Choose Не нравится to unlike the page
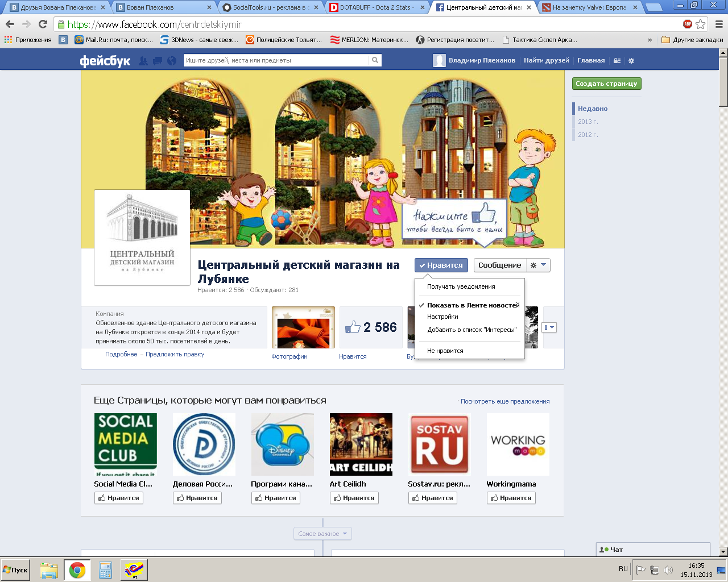This screenshot has width=728, height=582. pos(470,351)
